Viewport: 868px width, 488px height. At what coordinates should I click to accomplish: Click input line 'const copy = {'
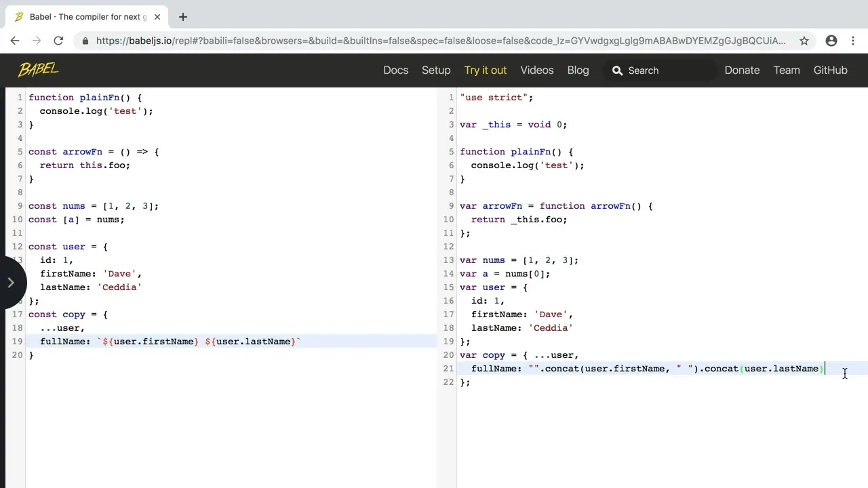[x=68, y=314]
